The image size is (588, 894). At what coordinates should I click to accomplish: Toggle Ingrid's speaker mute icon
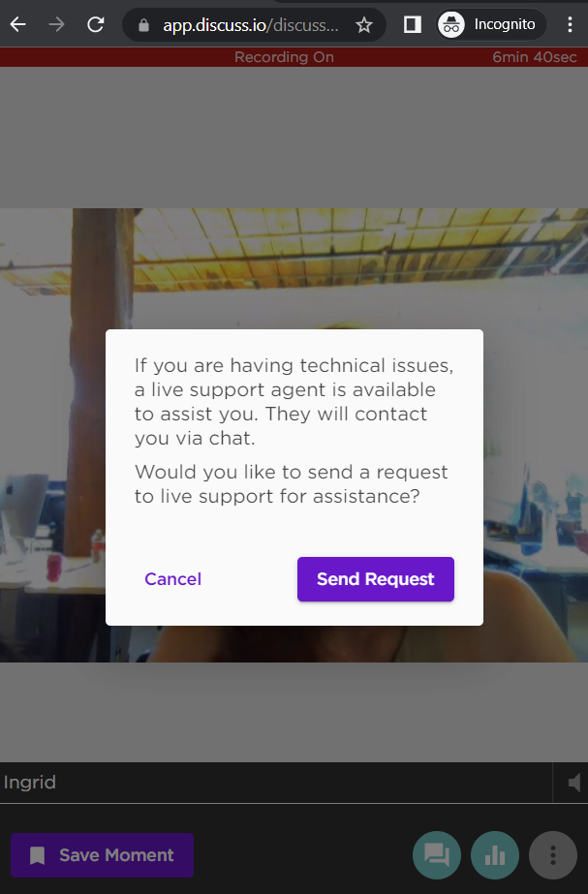(573, 783)
